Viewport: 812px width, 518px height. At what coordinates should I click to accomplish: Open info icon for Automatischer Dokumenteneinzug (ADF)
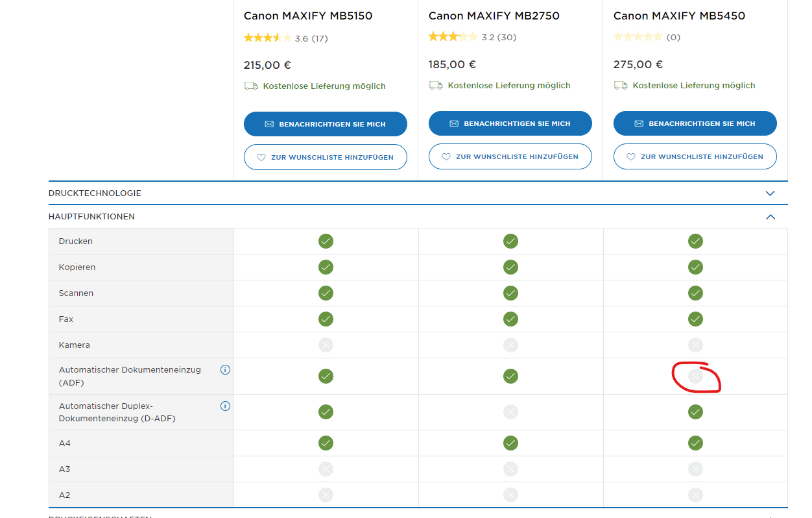[x=225, y=370]
